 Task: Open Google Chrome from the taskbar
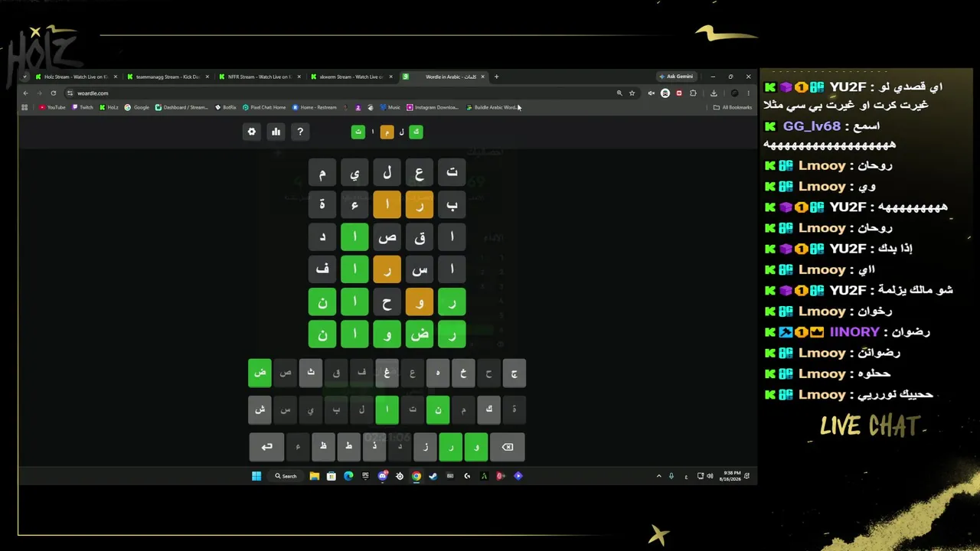[416, 476]
